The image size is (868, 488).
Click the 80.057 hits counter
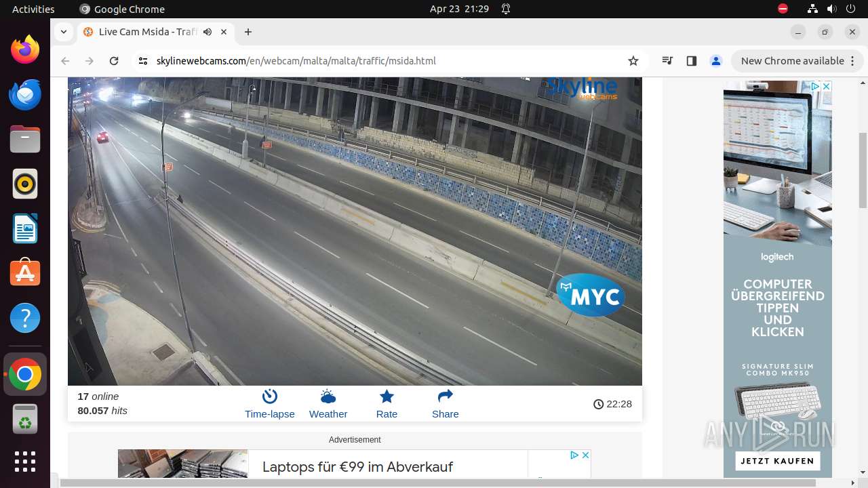pyautogui.click(x=102, y=411)
